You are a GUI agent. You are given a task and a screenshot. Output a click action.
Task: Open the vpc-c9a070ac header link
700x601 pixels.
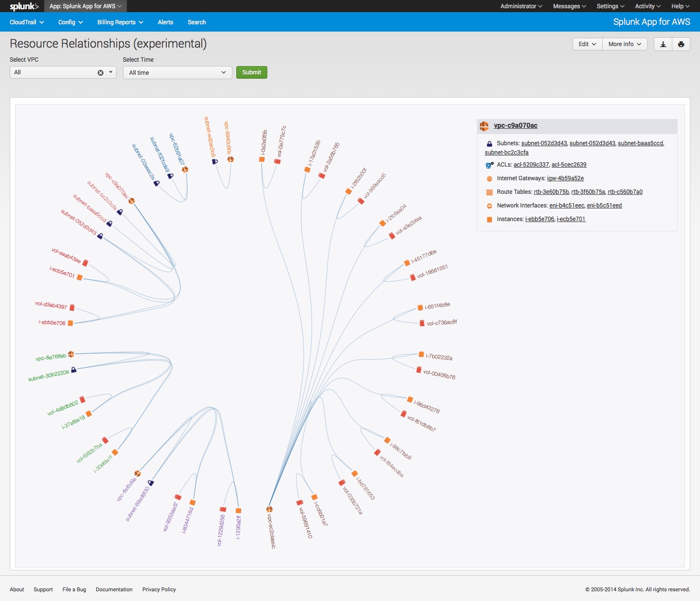coord(516,126)
